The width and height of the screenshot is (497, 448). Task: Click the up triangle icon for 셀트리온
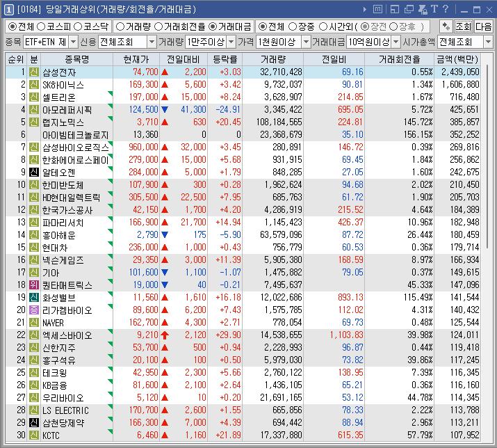(x=165, y=97)
